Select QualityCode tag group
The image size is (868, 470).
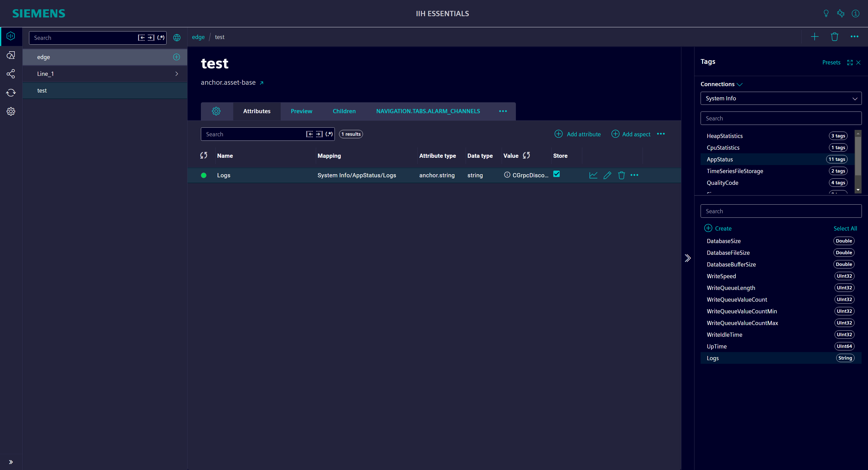pos(777,183)
